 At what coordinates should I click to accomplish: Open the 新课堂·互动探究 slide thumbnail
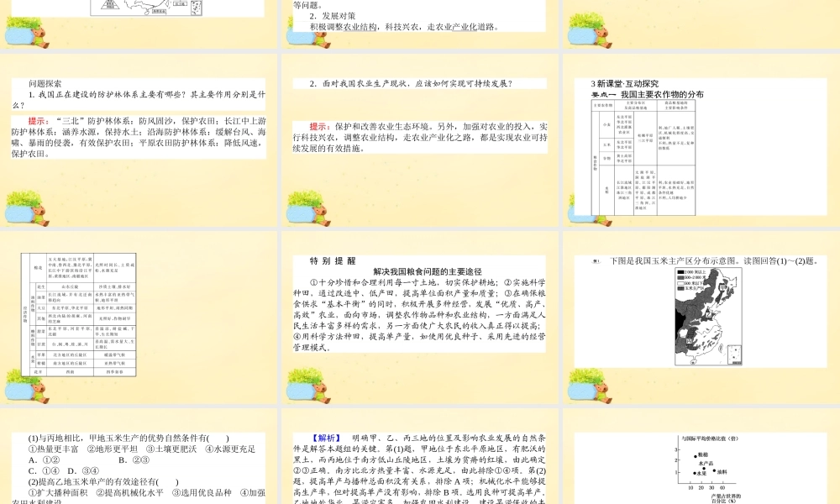(701, 139)
